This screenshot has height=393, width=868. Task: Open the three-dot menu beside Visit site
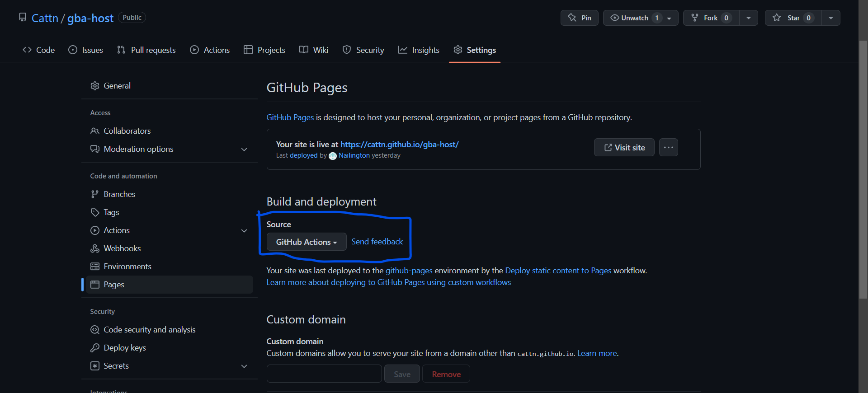668,148
